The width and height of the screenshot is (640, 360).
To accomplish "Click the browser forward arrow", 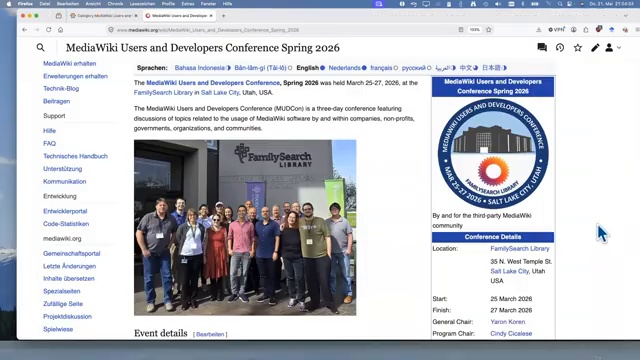I will (37, 30).
